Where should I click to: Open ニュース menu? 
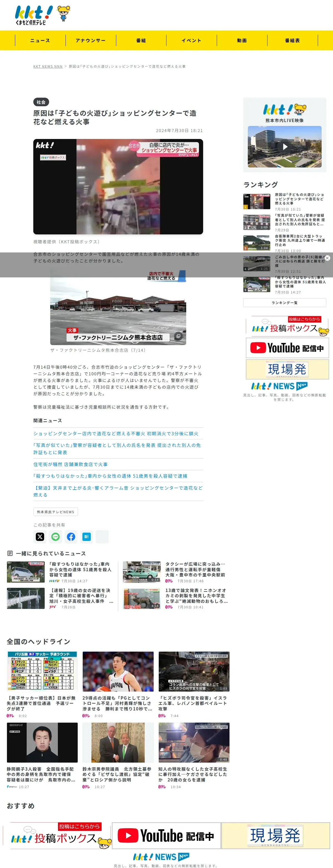[x=40, y=41]
